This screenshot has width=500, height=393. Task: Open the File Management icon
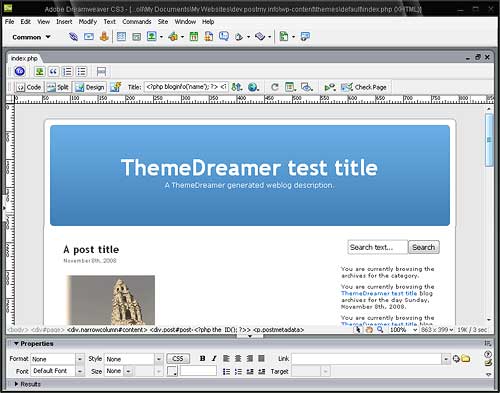point(237,87)
